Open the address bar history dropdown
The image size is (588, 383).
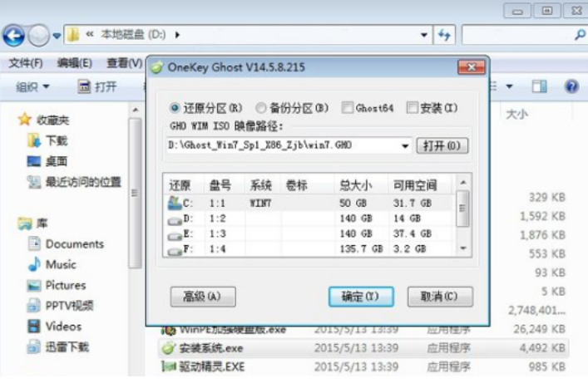[424, 35]
